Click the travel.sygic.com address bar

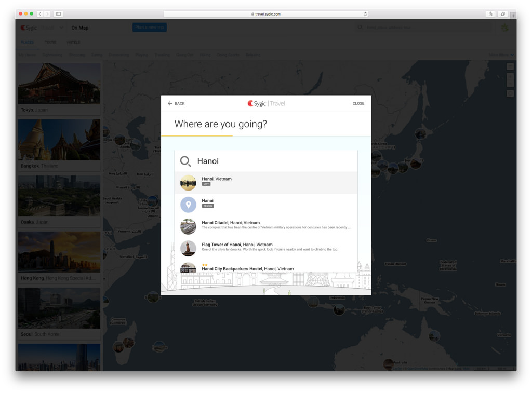tap(265, 14)
